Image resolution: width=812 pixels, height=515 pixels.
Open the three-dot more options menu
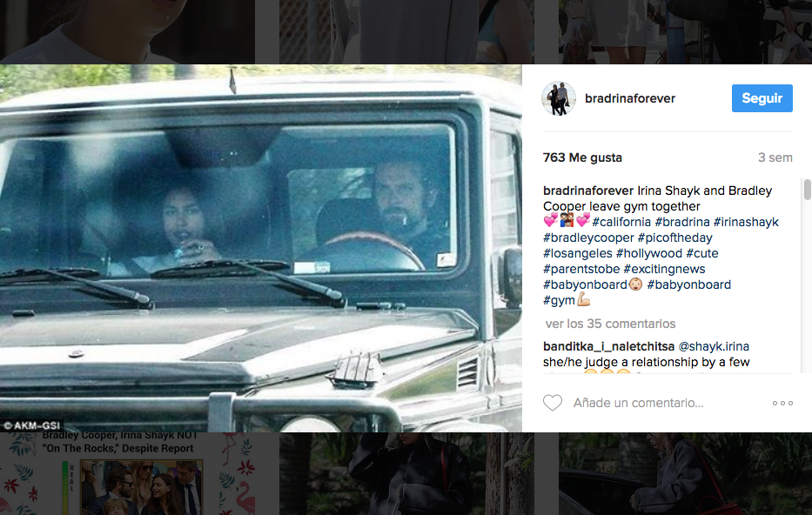782,403
